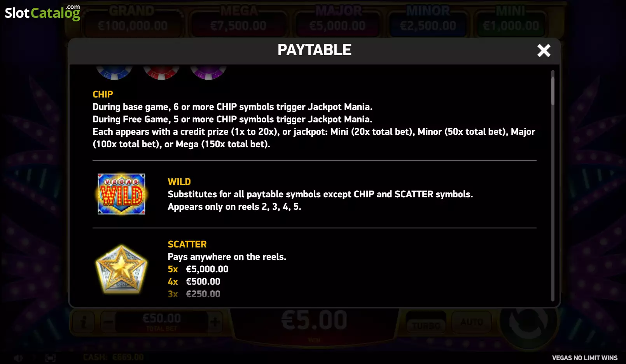Select the purple chip icon
The width and height of the screenshot is (626, 364).
(x=208, y=72)
